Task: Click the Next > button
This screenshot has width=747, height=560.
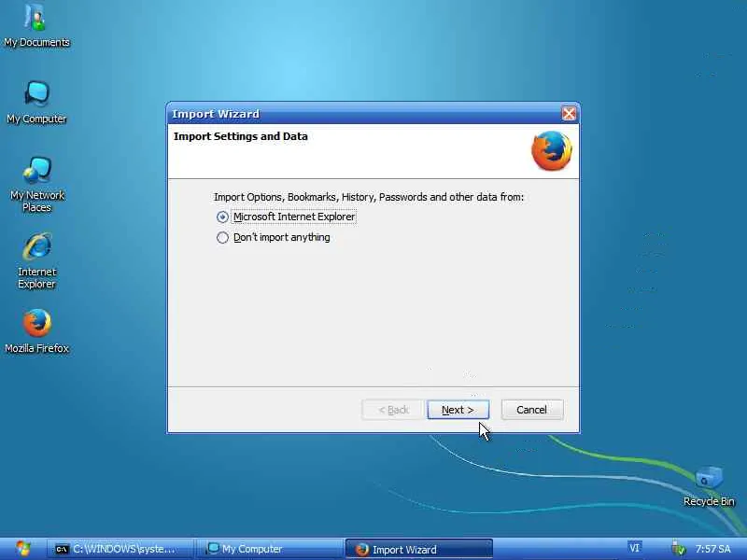Action: pos(458,410)
